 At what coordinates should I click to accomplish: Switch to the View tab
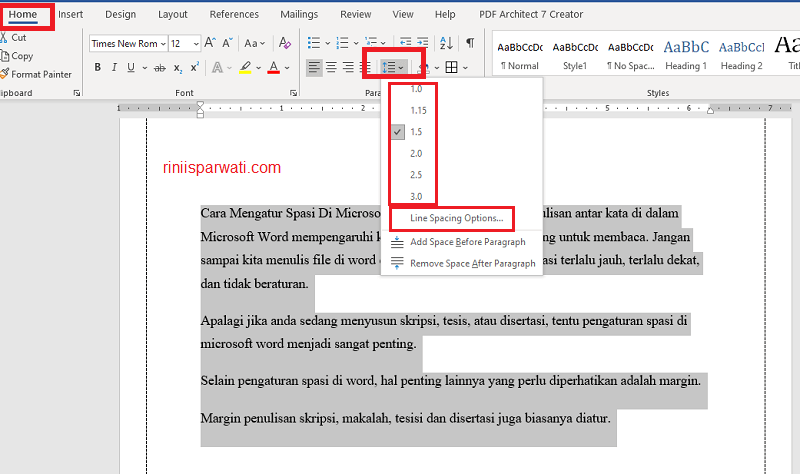pyautogui.click(x=403, y=14)
